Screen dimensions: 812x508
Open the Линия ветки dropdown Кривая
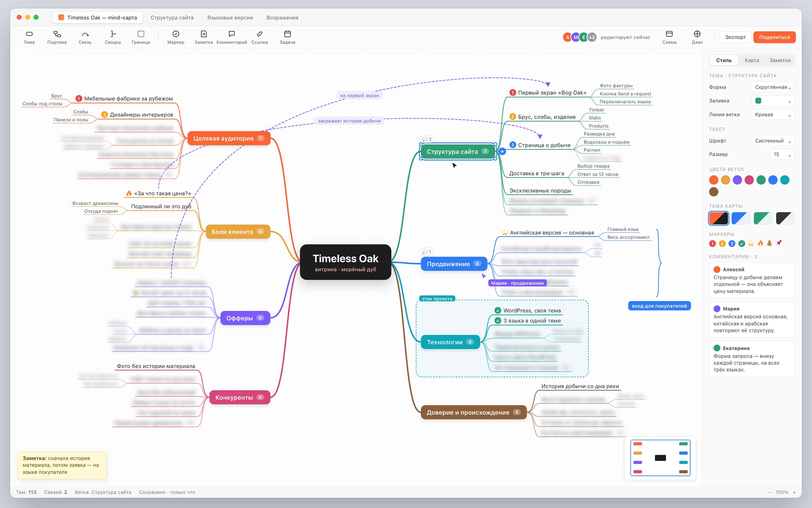click(773, 115)
